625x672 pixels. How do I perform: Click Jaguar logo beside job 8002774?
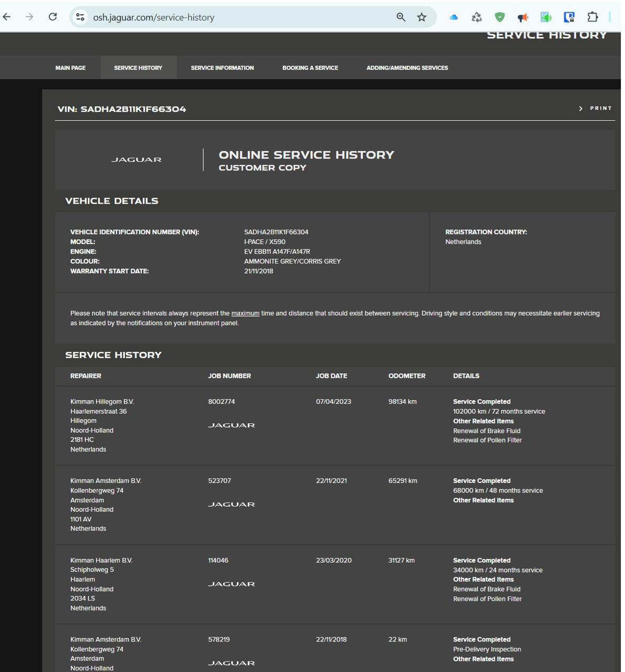point(232,425)
